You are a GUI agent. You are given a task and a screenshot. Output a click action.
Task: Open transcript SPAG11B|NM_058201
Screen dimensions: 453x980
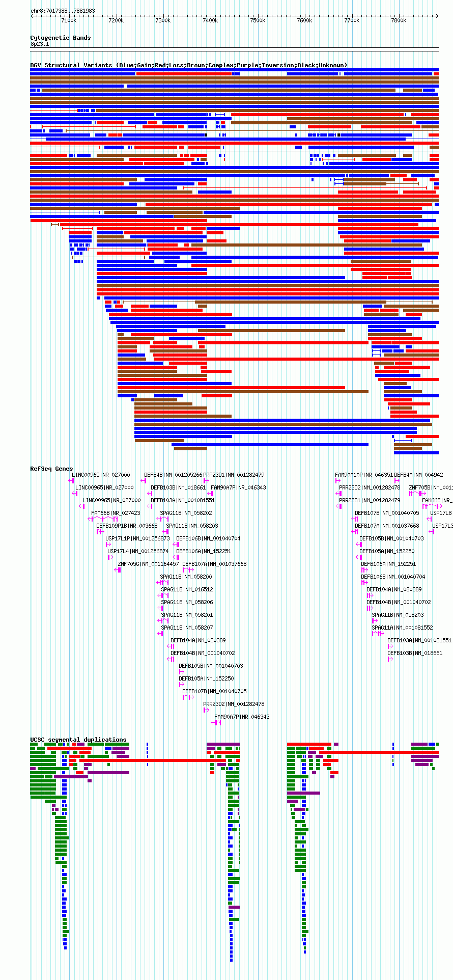[187, 615]
